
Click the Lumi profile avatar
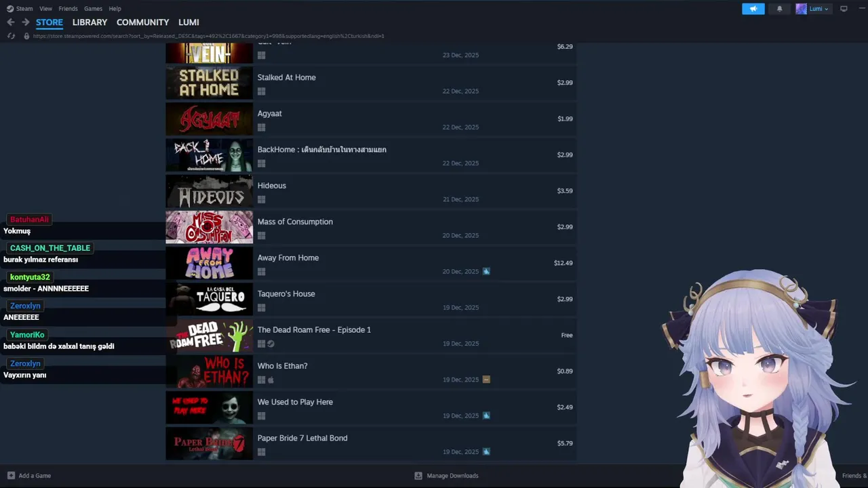(x=801, y=9)
